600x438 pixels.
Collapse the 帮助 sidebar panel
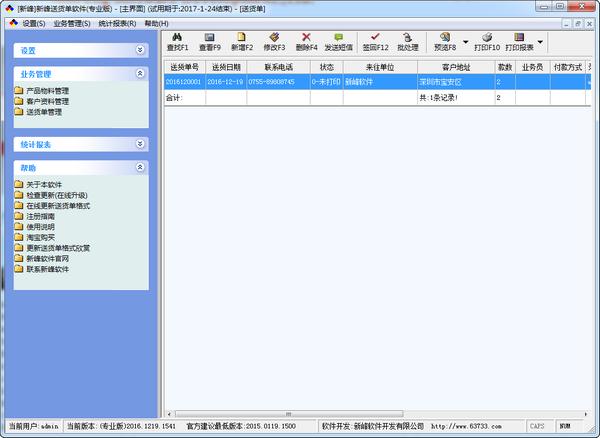point(140,168)
